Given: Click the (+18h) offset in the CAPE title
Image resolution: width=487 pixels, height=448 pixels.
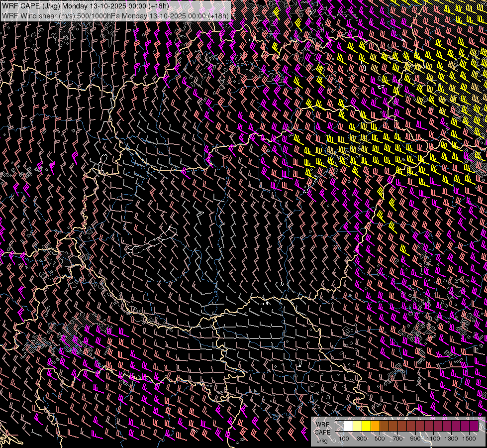Looking at the screenshot, I should [x=159, y=6].
